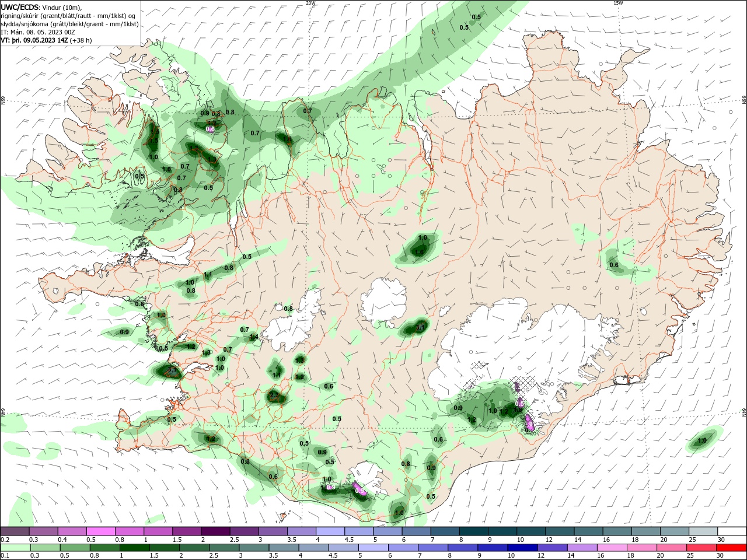Pick the 1.5 swatch in the lower rain legend row
The width and height of the screenshot is (747, 560).
[164, 548]
